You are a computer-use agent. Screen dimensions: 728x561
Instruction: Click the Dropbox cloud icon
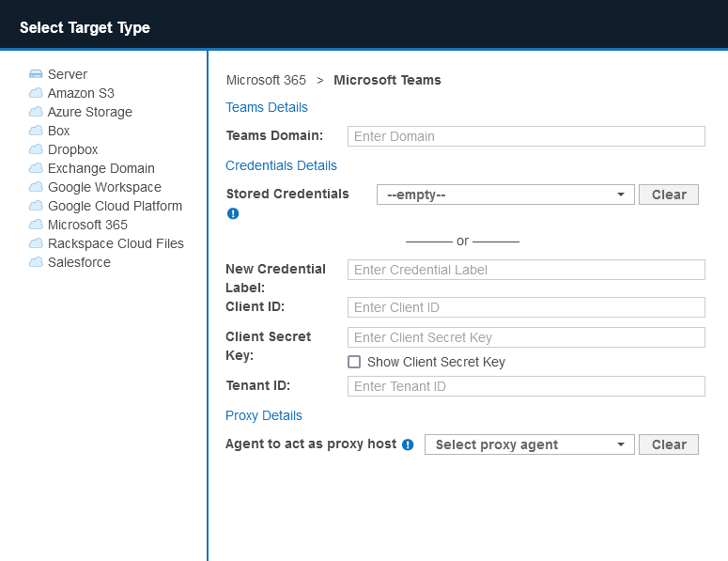click(36, 149)
